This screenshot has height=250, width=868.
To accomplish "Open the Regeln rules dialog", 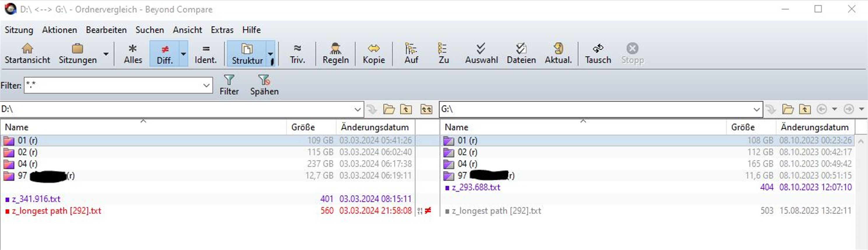I will tap(336, 53).
